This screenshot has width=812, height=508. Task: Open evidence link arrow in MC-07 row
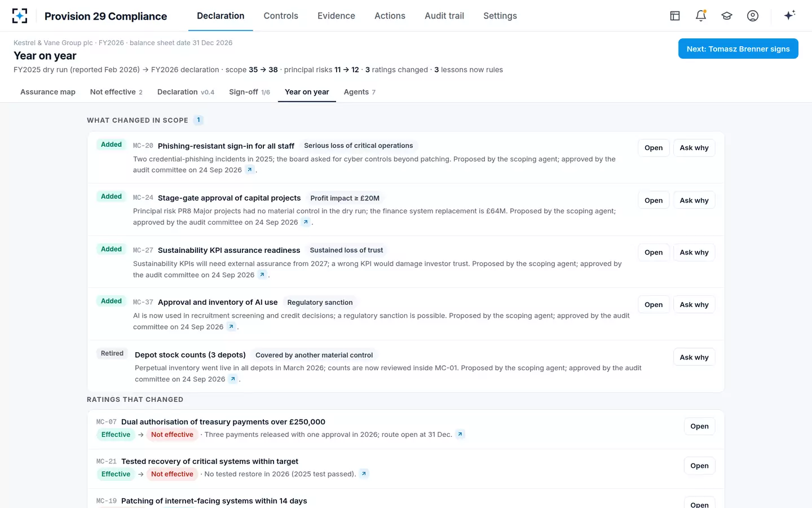pyautogui.click(x=460, y=435)
